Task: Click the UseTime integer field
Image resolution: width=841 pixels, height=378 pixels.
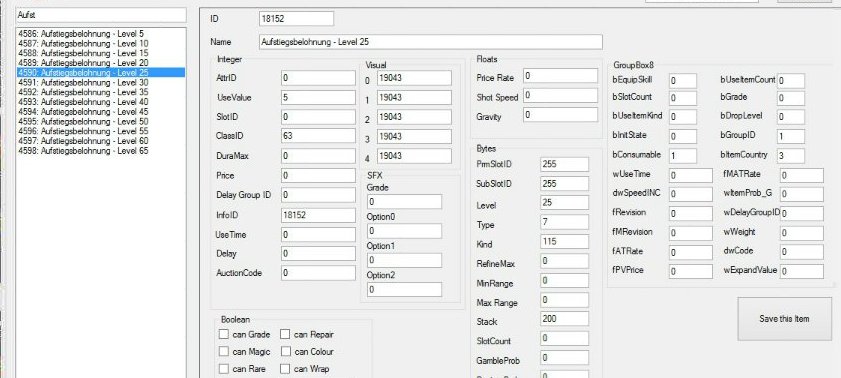Action: [x=318, y=234]
